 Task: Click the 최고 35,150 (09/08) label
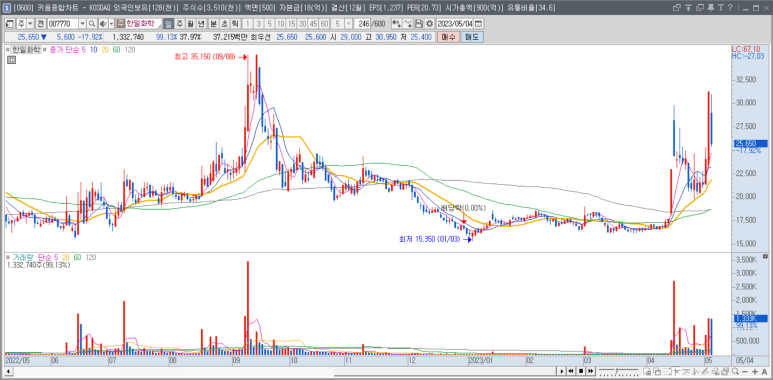click(206, 57)
